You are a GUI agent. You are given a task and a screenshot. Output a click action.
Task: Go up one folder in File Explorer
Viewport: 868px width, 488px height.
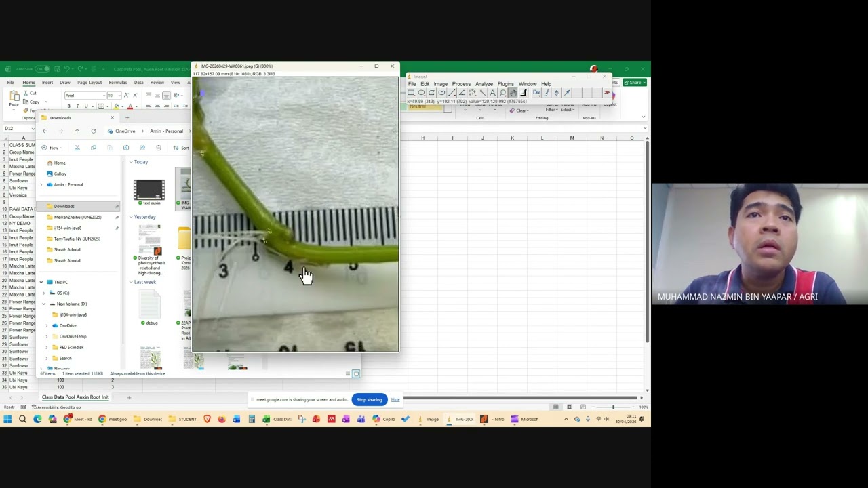77,131
